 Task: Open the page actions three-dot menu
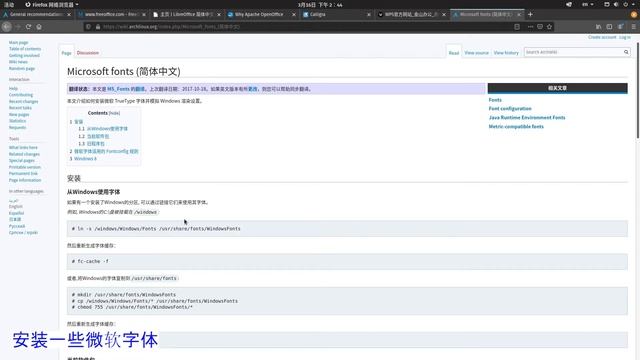530,27
